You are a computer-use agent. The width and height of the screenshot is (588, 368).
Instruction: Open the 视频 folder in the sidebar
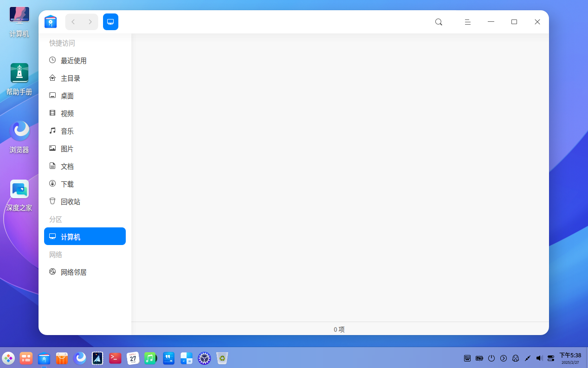point(85,114)
